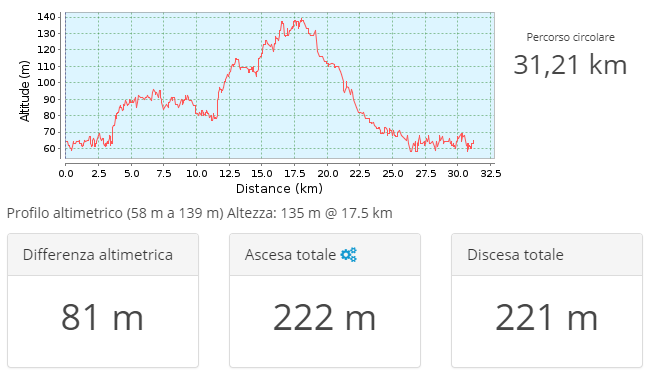The height and width of the screenshot is (378, 653).
Task: Click the elevation profile chart
Action: point(280,85)
